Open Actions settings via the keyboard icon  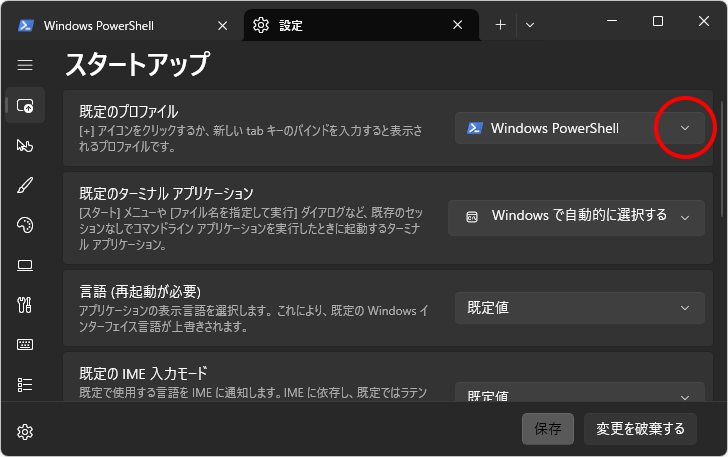25,345
